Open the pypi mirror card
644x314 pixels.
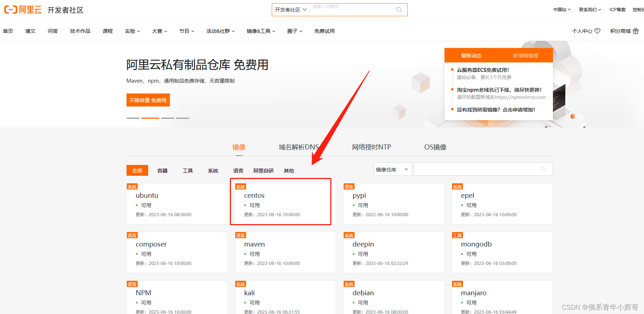point(394,204)
